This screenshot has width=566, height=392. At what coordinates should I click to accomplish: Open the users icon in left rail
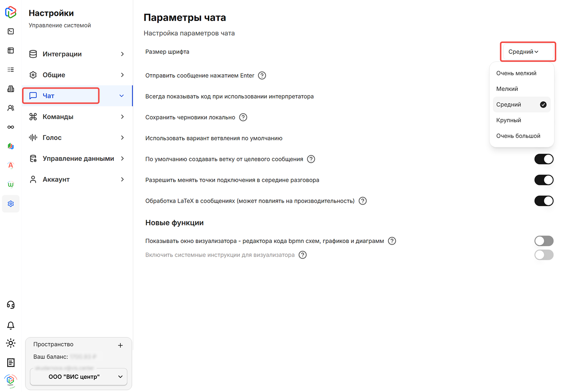[x=11, y=108]
